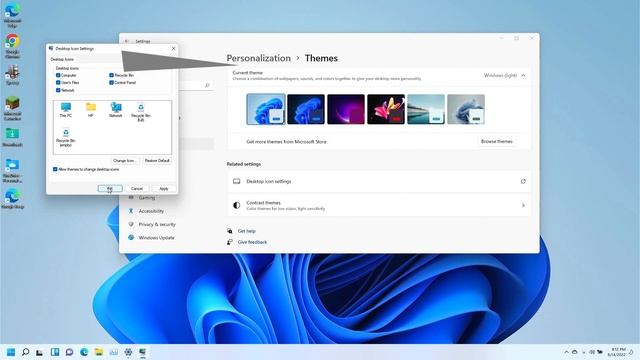Click the OneDrive cloud tray icon

575,352
